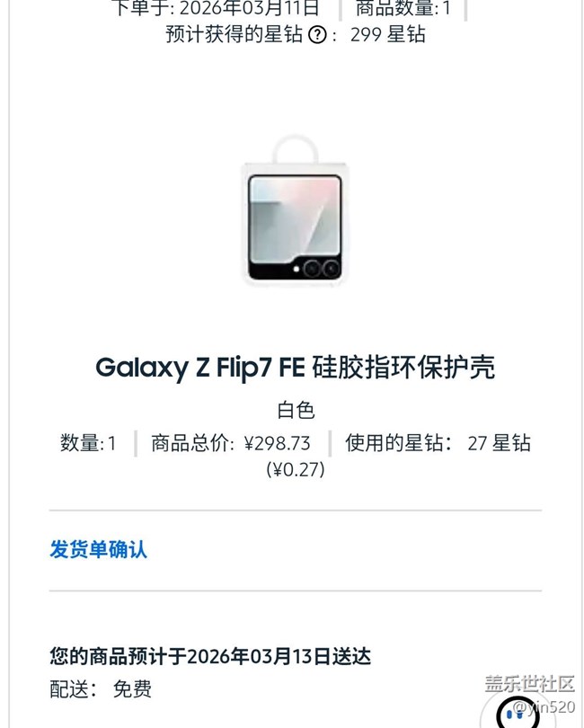This screenshot has width=584, height=728.
Task: Click the 预计获得的星钻 label text
Action: (234, 35)
